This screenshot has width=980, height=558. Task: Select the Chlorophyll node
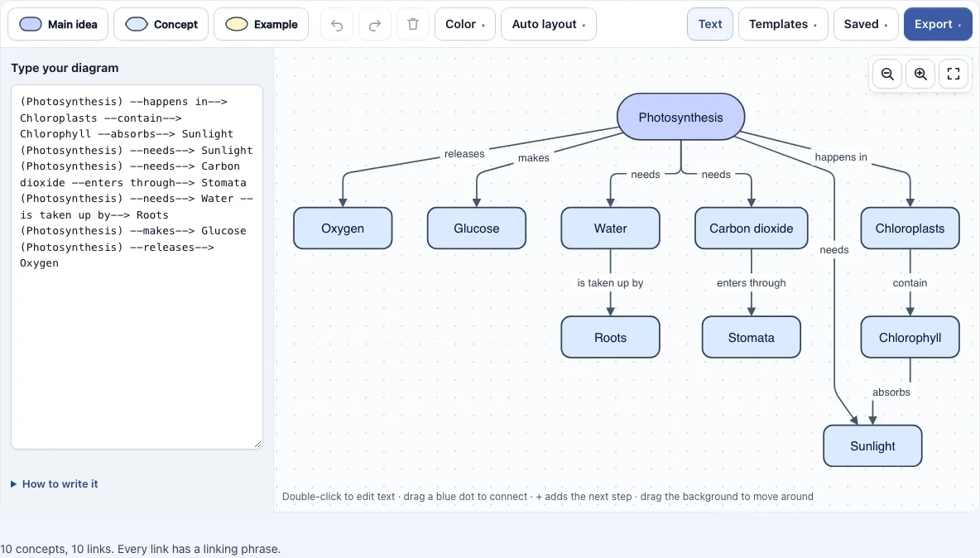pos(910,338)
